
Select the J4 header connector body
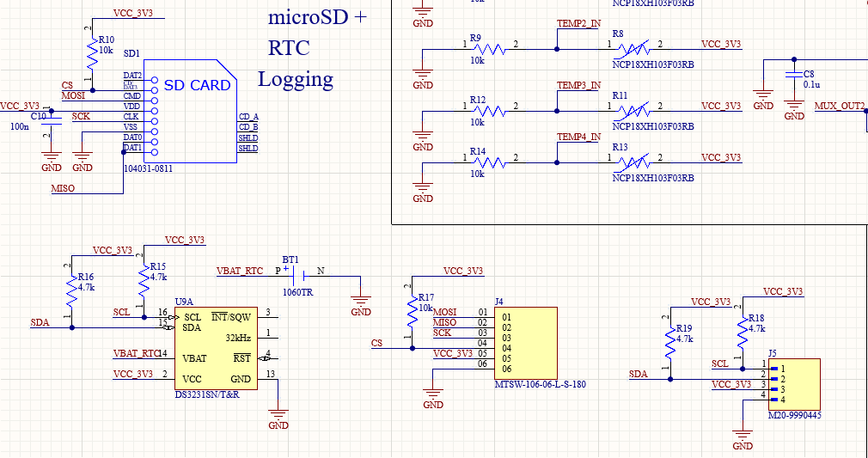[x=527, y=344]
